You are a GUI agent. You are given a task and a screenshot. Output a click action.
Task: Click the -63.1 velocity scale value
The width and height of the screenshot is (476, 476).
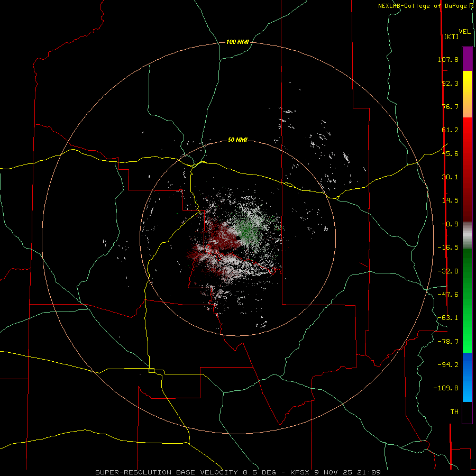[448, 318]
